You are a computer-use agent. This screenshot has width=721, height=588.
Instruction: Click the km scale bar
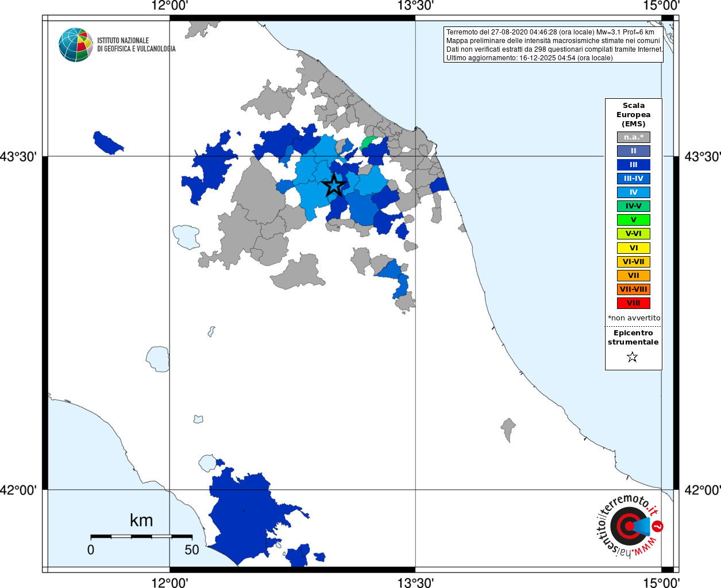click(141, 536)
